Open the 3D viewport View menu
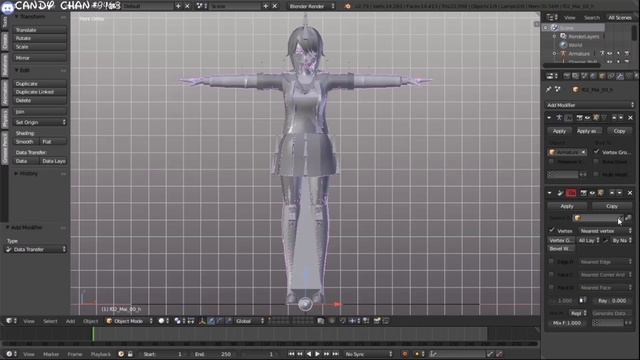The height and width of the screenshot is (360, 640). pyautogui.click(x=29, y=321)
